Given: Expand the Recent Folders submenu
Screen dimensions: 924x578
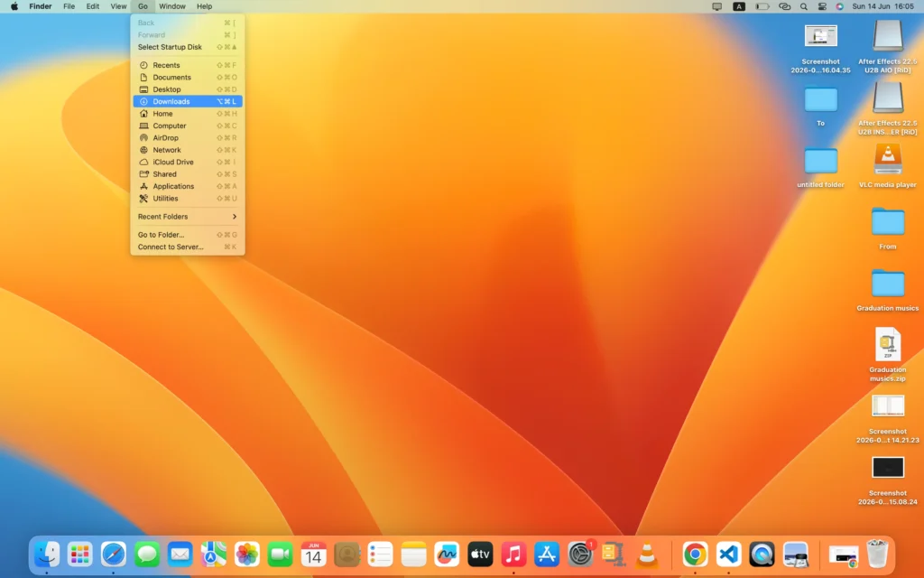Looking at the screenshot, I should coord(188,217).
